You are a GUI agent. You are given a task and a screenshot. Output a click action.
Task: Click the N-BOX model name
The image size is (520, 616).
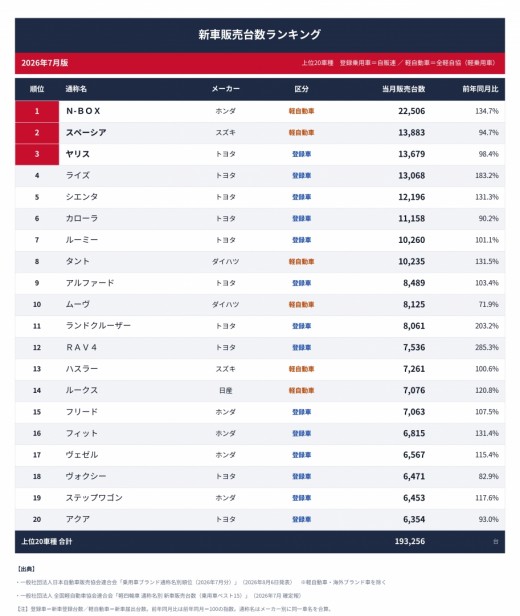point(83,111)
